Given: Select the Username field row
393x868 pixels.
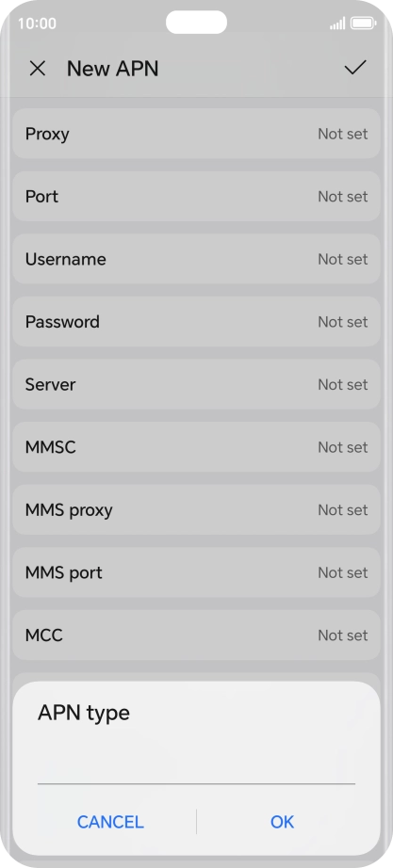Looking at the screenshot, I should pos(196,259).
